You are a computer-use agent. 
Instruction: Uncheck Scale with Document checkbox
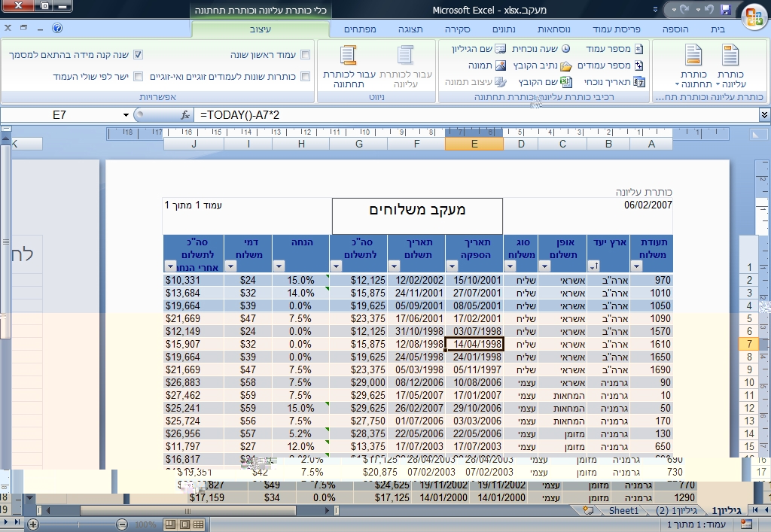click(x=139, y=54)
